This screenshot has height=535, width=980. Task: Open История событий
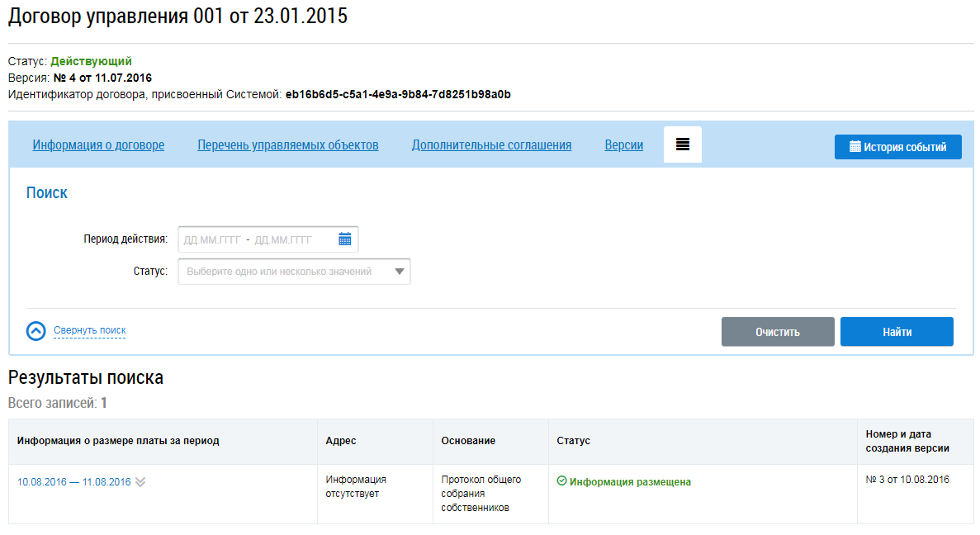point(897,147)
